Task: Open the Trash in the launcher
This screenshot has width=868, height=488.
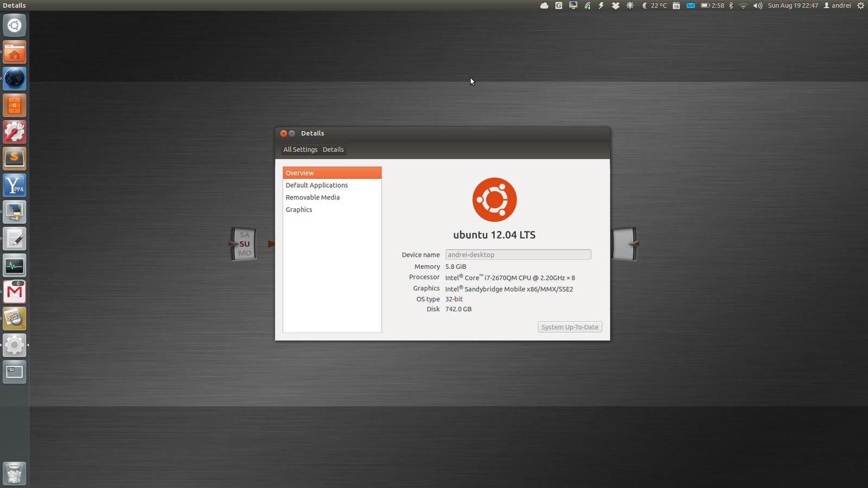Action: (x=15, y=473)
